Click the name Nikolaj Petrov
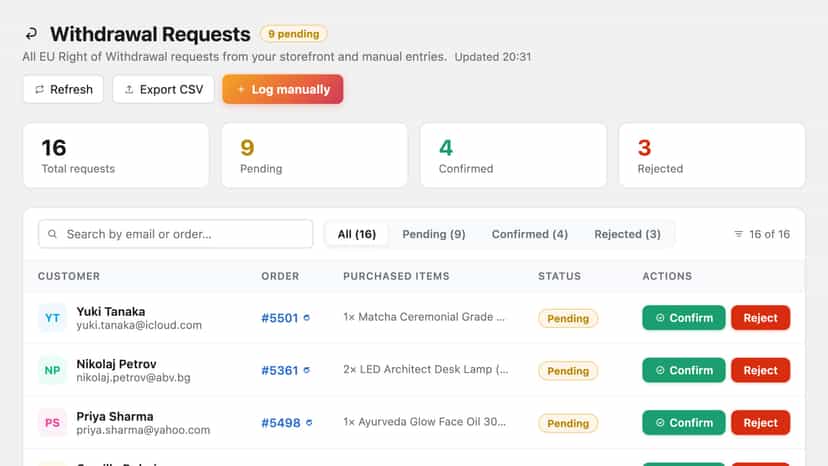Image resolution: width=828 pixels, height=466 pixels. coord(117,364)
